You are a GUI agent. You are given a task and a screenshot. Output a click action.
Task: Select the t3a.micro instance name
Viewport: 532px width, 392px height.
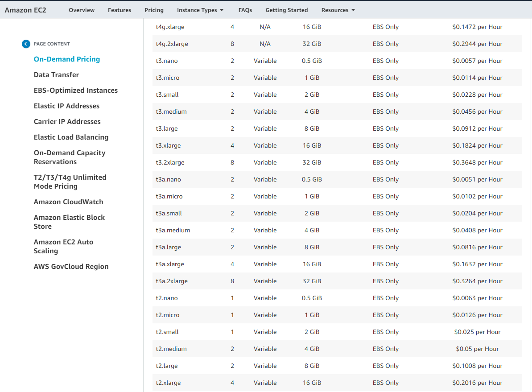[169, 197]
